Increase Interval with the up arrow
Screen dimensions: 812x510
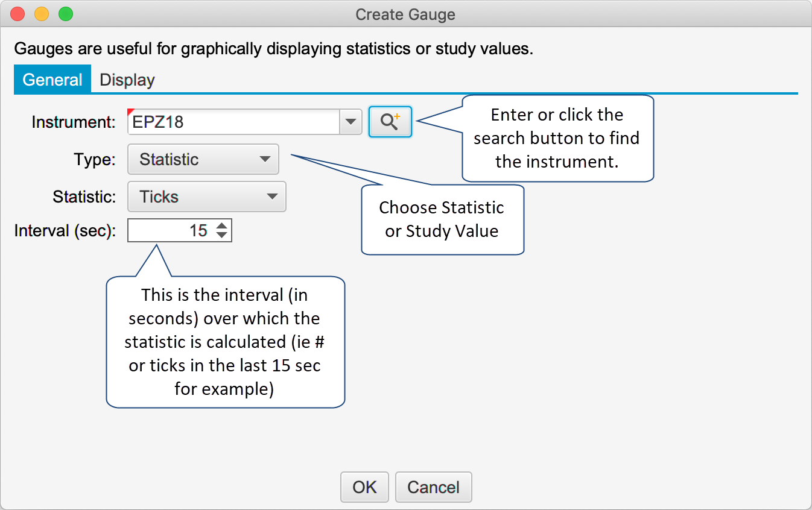click(x=222, y=226)
